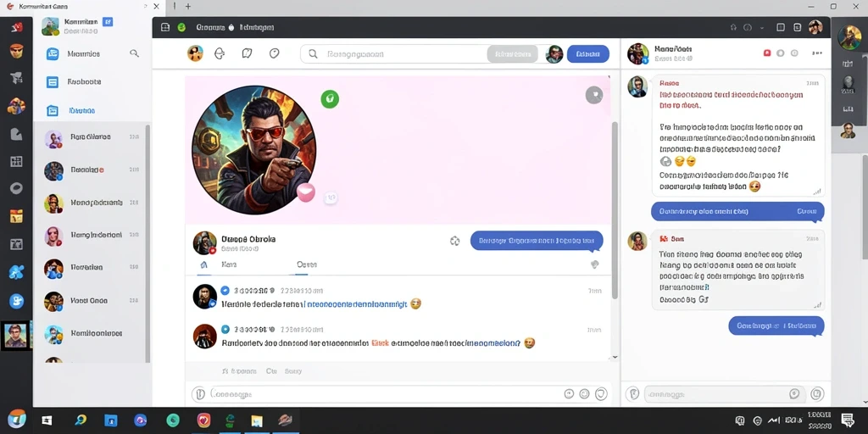Open the yellow box icon in dark sidebar

16,216
